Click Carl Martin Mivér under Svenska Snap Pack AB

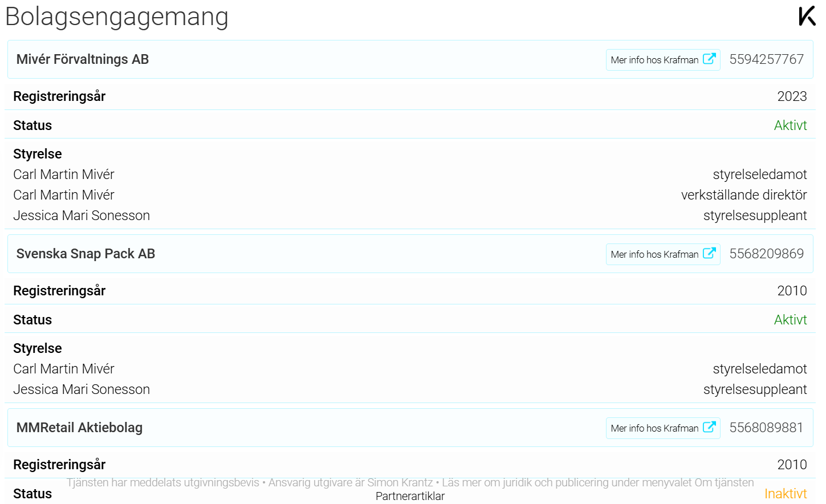[x=64, y=369]
